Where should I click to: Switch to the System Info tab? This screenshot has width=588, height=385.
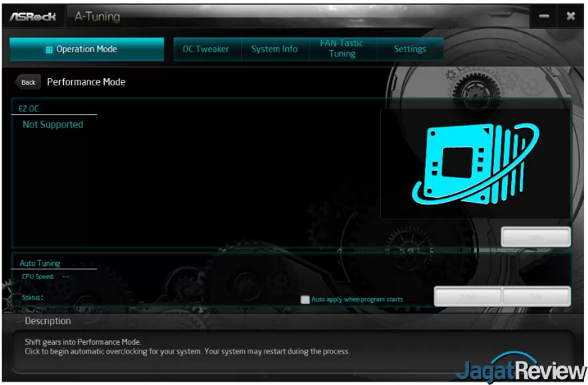[274, 49]
